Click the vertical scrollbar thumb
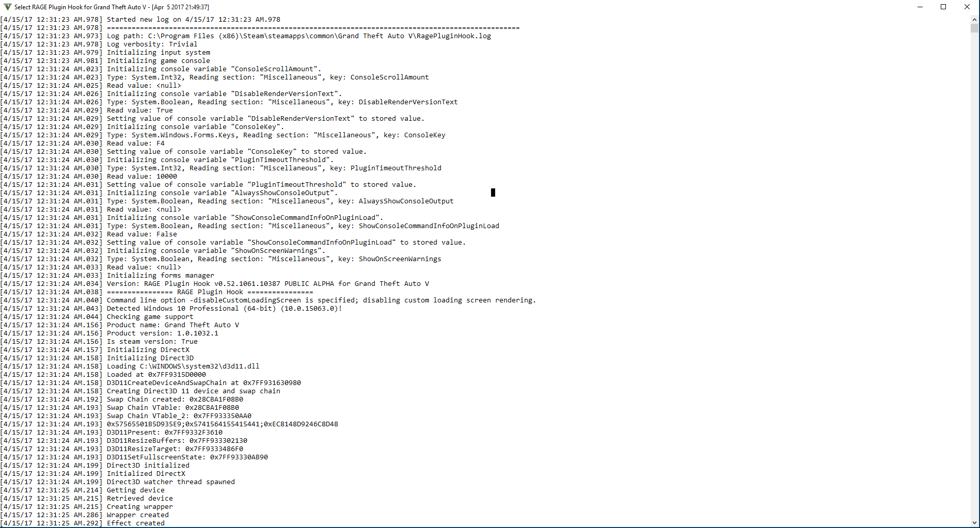The height and width of the screenshot is (528, 980). pos(975,28)
